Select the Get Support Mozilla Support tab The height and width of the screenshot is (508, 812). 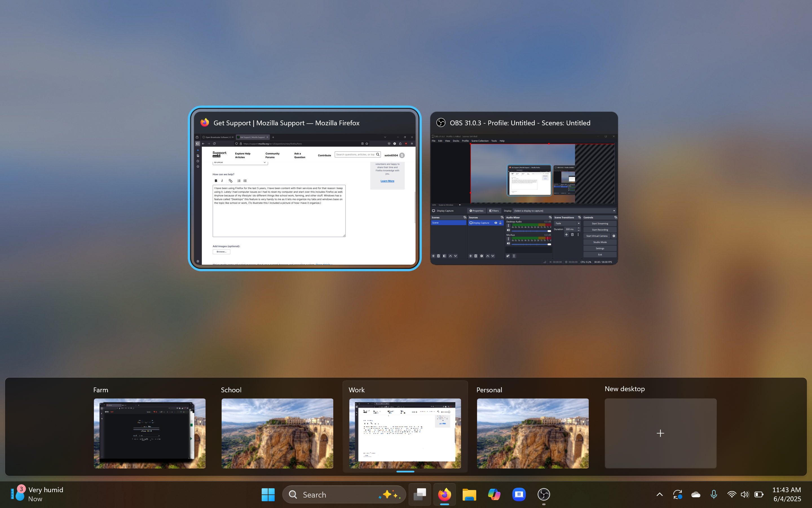tap(253, 137)
